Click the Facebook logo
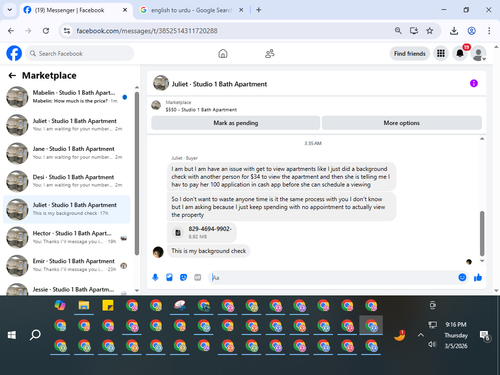The image size is (500, 375). pyautogui.click(x=14, y=53)
